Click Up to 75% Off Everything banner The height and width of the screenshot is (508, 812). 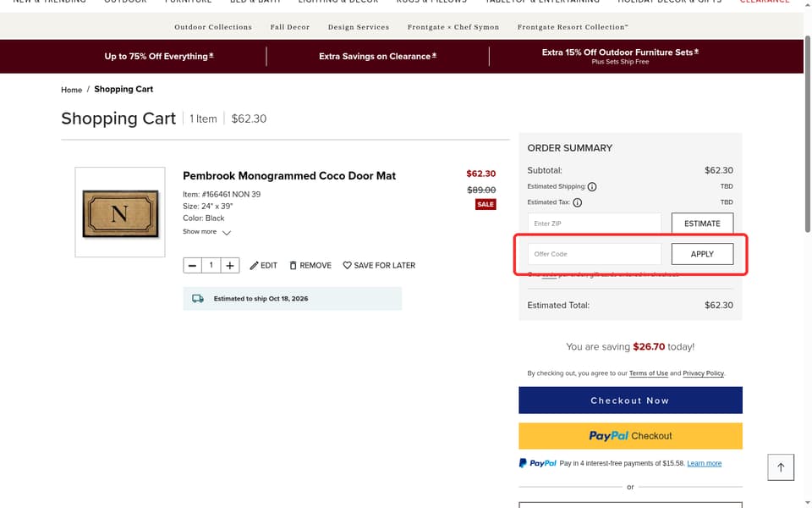coord(159,56)
